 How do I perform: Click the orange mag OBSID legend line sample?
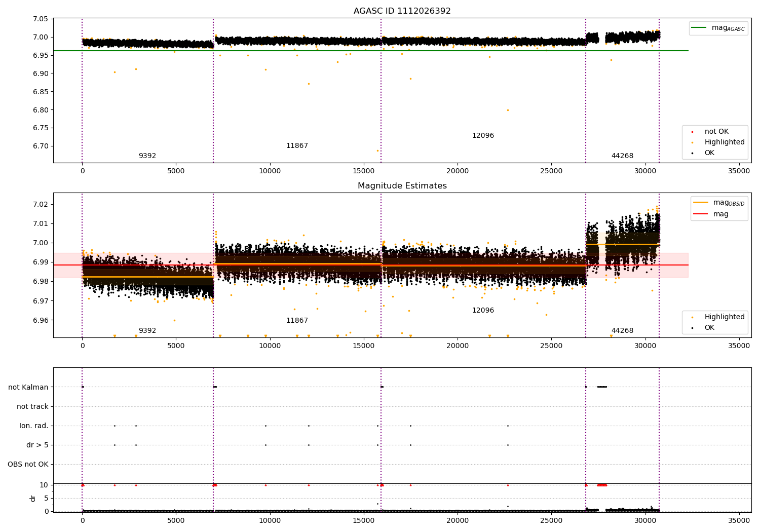(x=701, y=203)
